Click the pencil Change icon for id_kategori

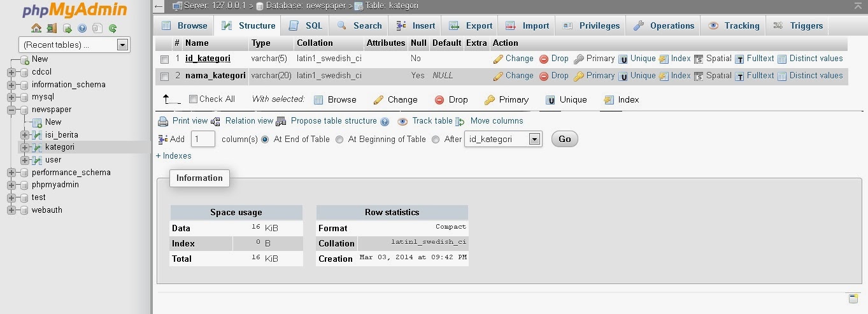coord(498,59)
